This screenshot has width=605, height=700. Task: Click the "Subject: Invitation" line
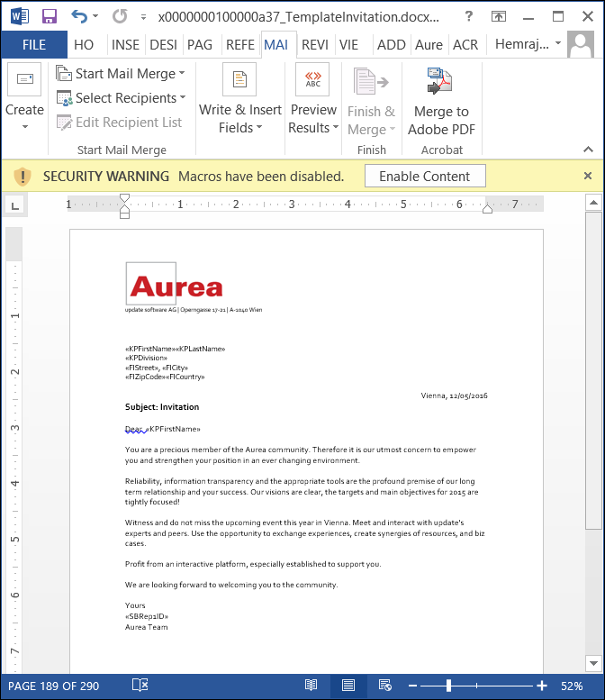point(162,406)
